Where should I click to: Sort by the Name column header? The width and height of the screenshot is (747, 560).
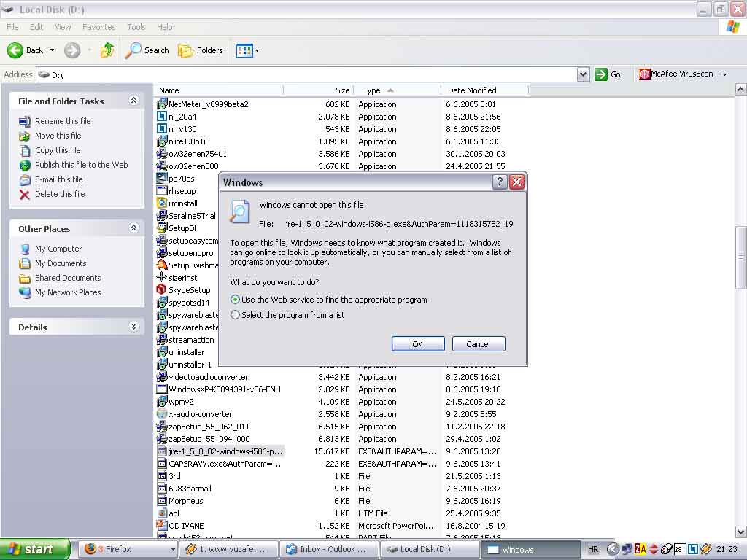click(219, 90)
